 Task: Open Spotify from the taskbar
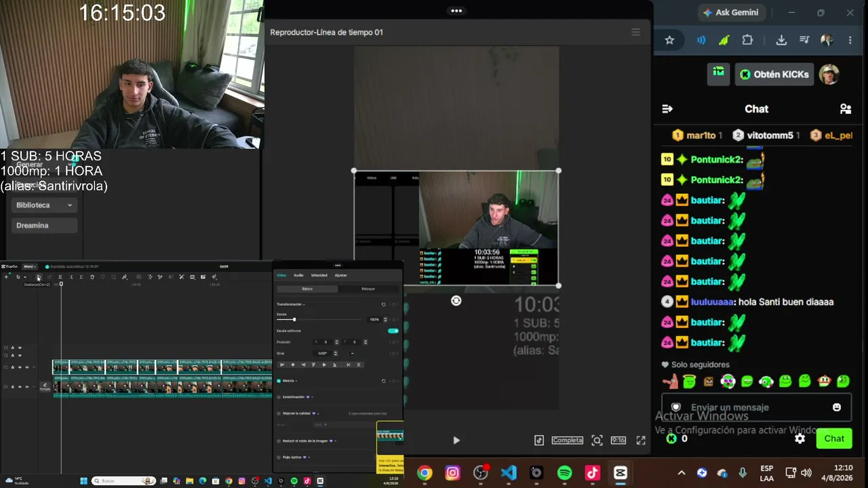tap(564, 473)
